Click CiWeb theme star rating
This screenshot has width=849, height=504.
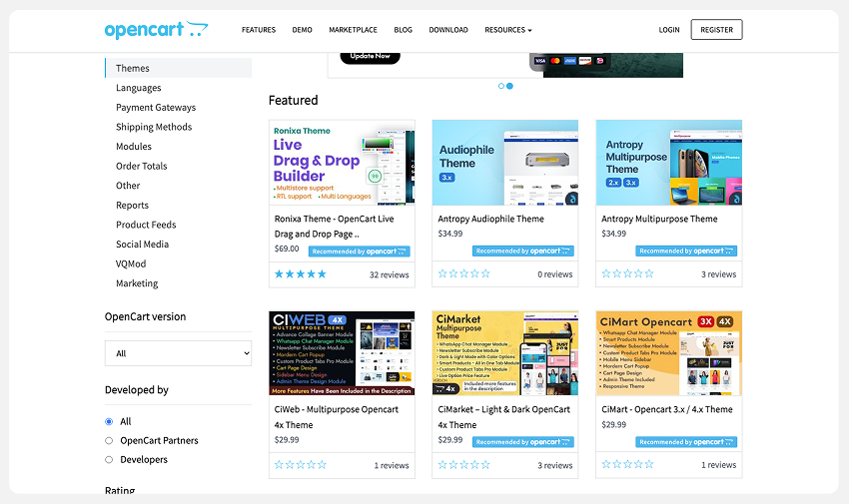tap(301, 464)
